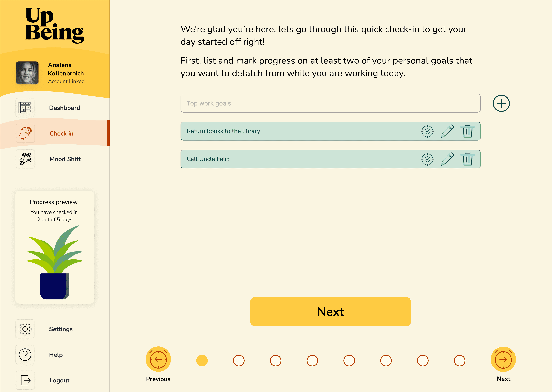
Task: Open the Settings gear icon
Action: [x=25, y=329]
